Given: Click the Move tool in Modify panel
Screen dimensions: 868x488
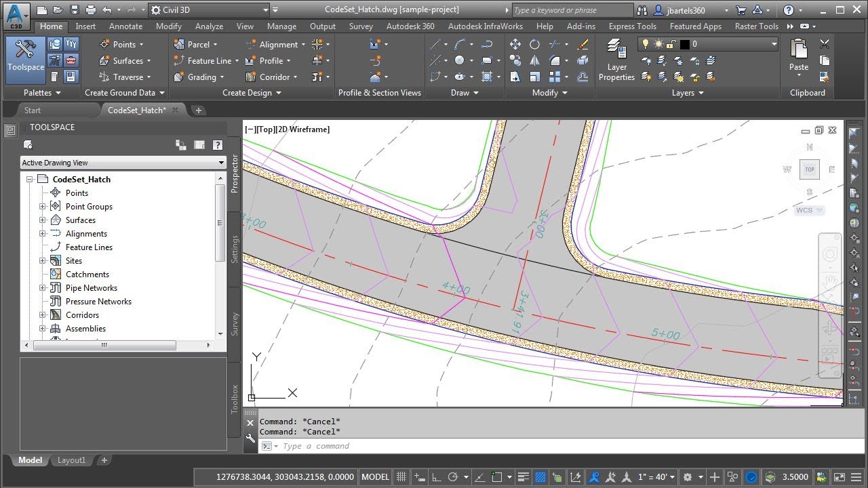Looking at the screenshot, I should pos(515,44).
